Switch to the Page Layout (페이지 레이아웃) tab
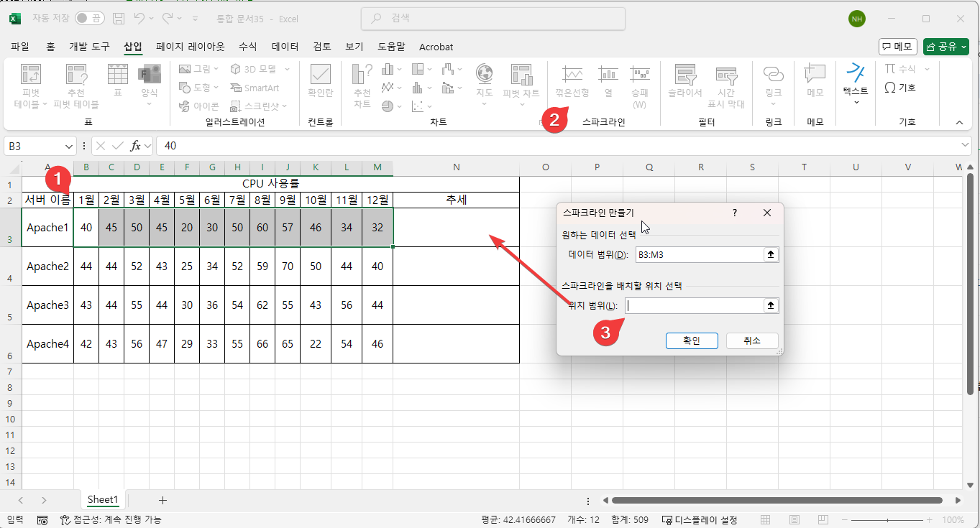The height and width of the screenshot is (528, 980). [191, 47]
